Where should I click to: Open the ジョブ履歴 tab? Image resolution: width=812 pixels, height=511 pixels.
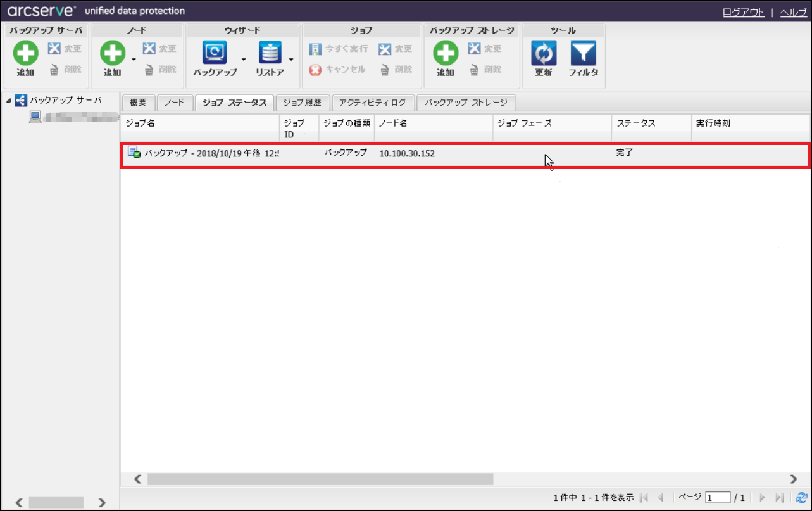[303, 103]
